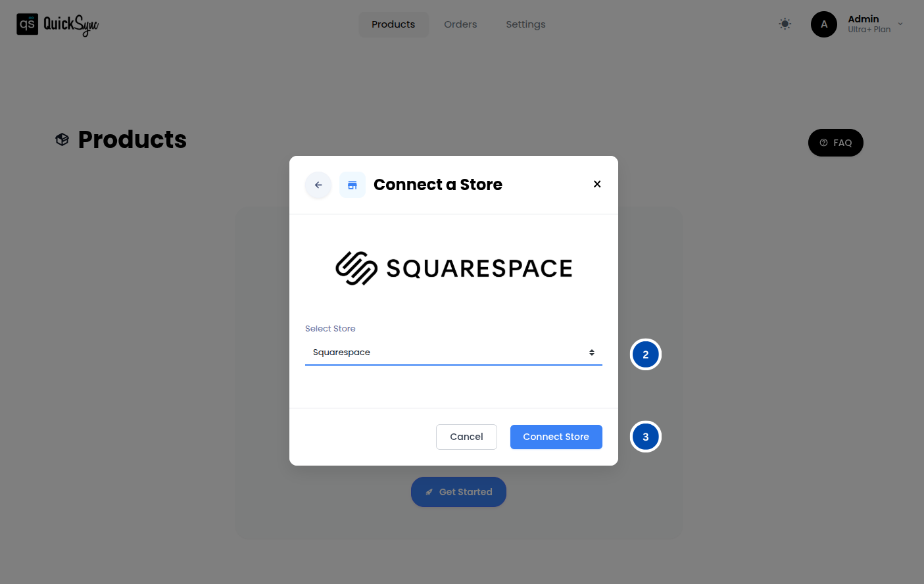
Task: Click the cube icon next to Products heading
Action: coord(62,139)
